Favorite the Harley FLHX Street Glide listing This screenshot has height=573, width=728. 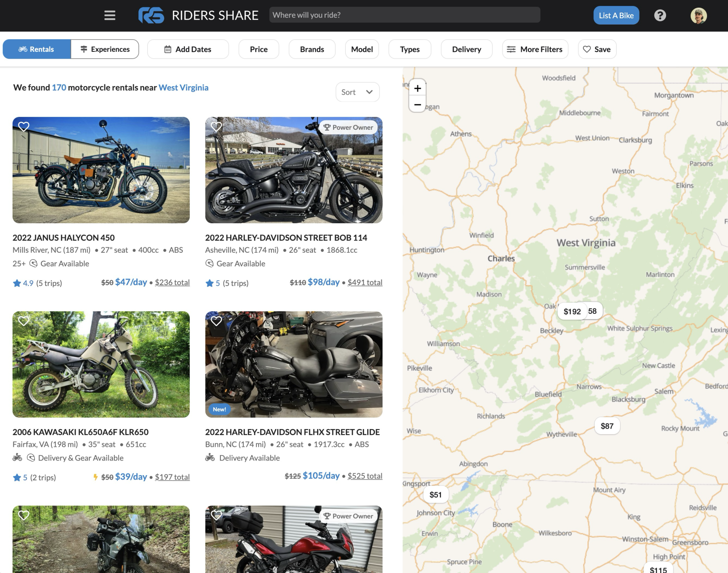(x=216, y=321)
